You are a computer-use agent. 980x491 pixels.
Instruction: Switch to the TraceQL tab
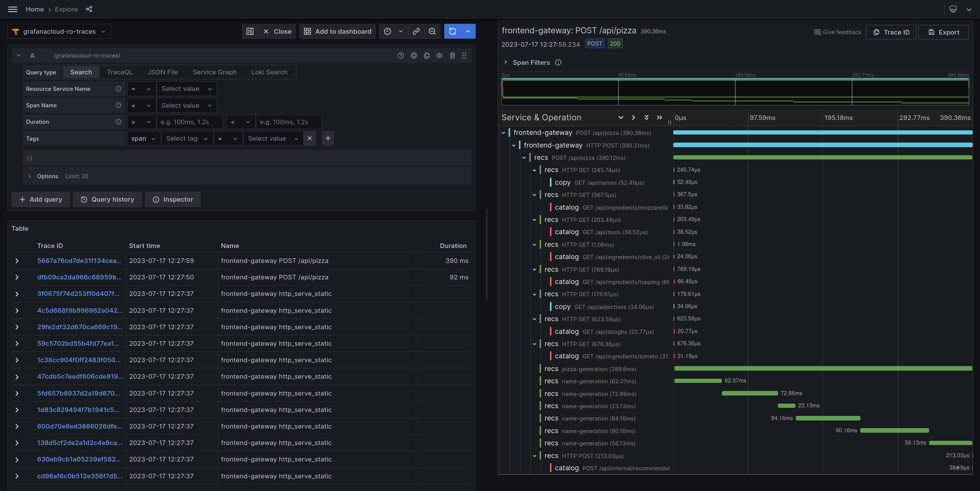(x=119, y=72)
